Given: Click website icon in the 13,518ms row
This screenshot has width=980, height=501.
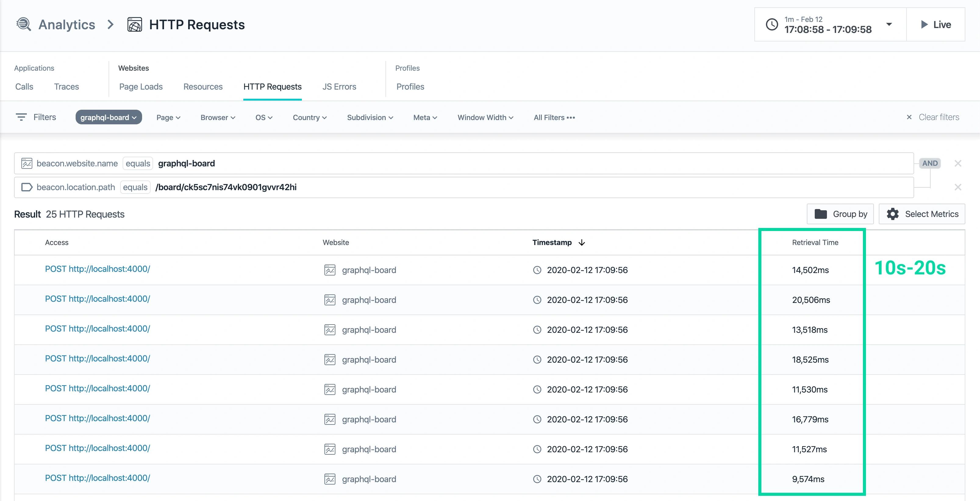Looking at the screenshot, I should pos(330,330).
